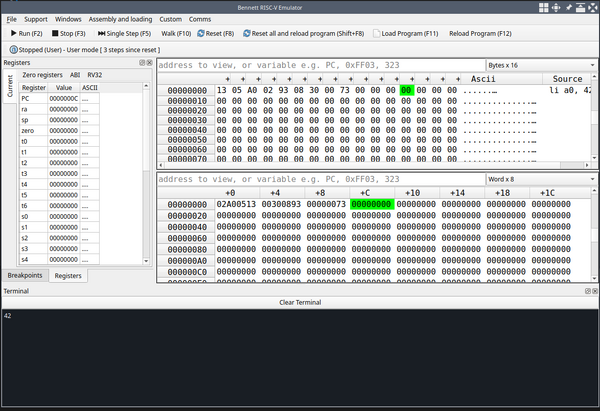Float the Registers panel via undock icon
This screenshot has height=411, width=600.
tap(141, 63)
